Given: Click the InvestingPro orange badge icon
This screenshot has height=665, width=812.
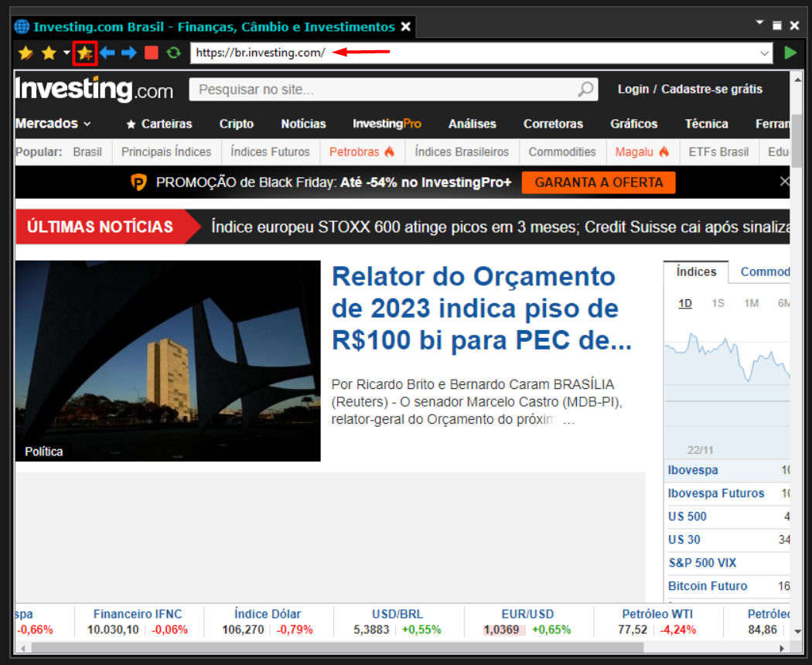Looking at the screenshot, I should (138, 182).
